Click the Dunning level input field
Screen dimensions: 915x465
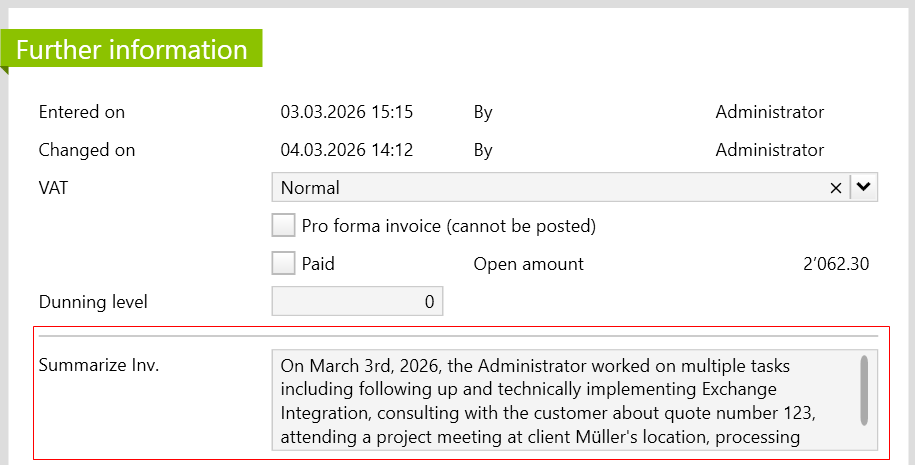[x=357, y=302]
